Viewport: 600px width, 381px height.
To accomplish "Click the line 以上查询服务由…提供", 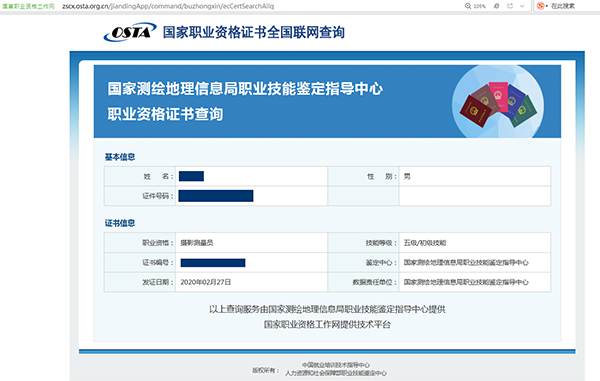I will pyautogui.click(x=328, y=309).
